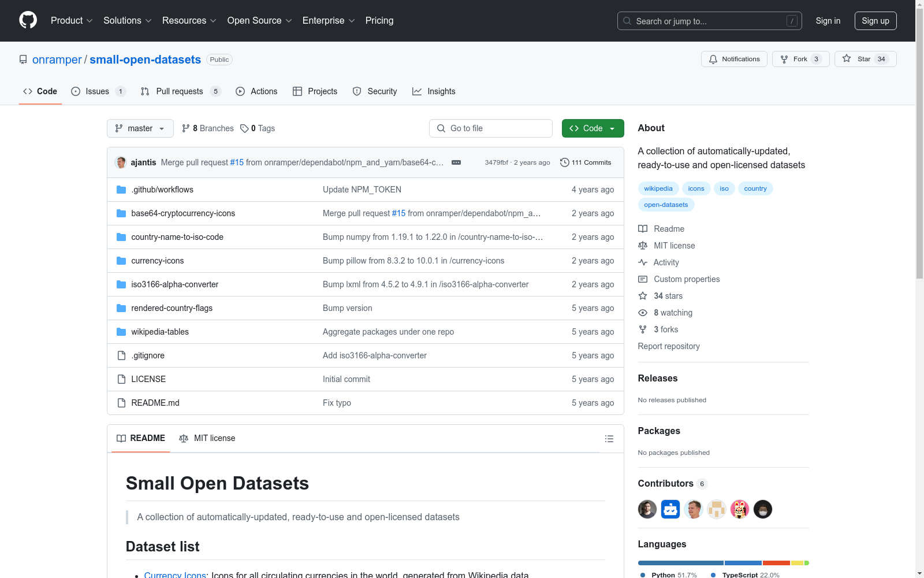This screenshot has width=924, height=578.
Task: Open the .github/workflows folder
Action: (x=162, y=190)
